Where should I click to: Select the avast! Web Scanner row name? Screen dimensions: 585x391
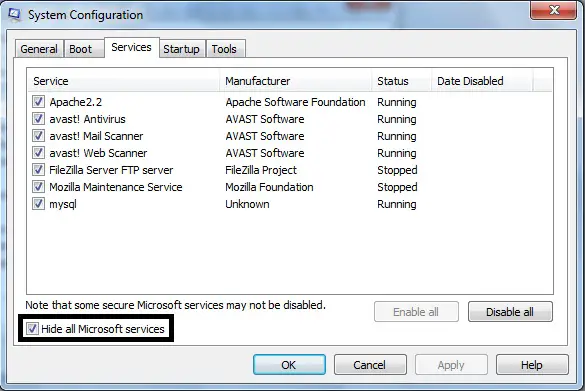pos(98,153)
